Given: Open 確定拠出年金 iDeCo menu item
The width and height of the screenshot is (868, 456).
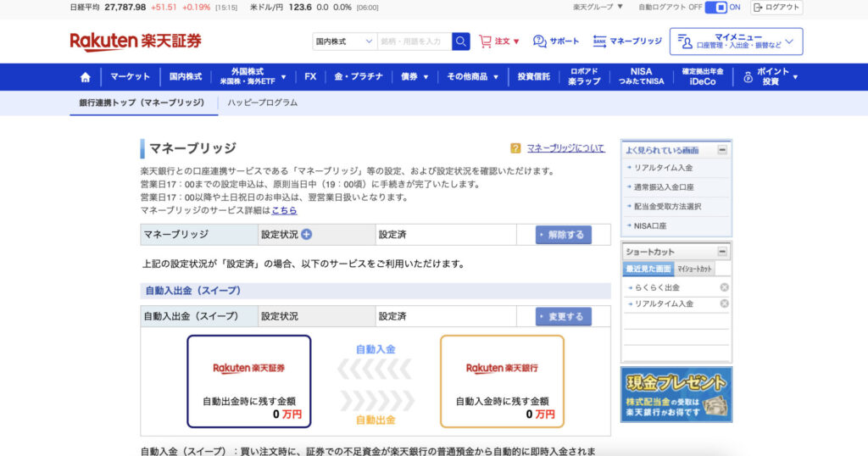Looking at the screenshot, I should [703, 77].
